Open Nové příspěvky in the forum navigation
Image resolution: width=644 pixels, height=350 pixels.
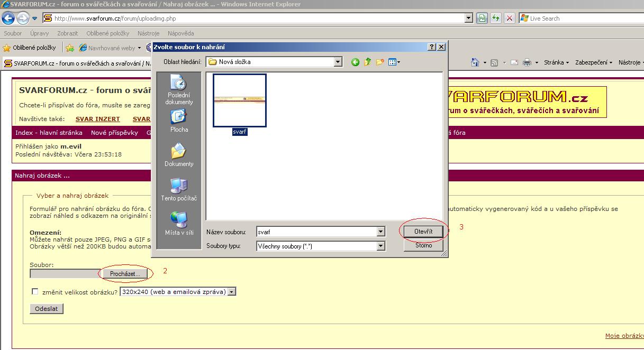[x=114, y=133]
